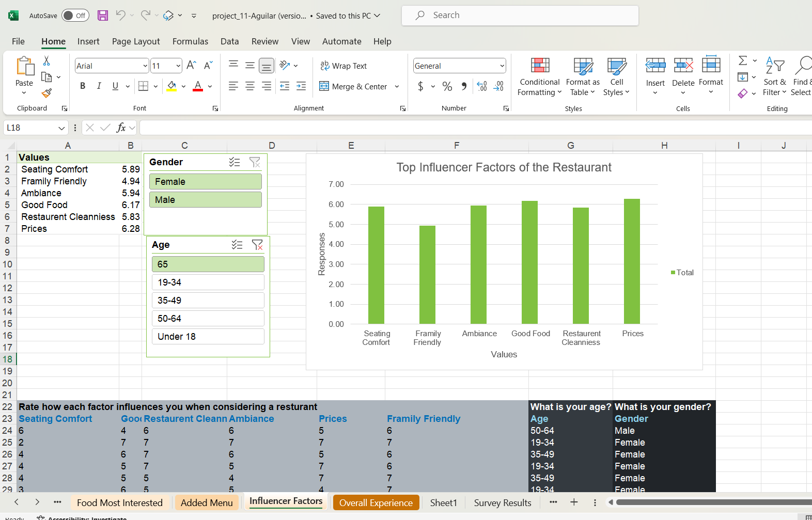Click the Top Influencer Factors chart title
Viewport: 812px width, 520px height.
[x=504, y=167]
